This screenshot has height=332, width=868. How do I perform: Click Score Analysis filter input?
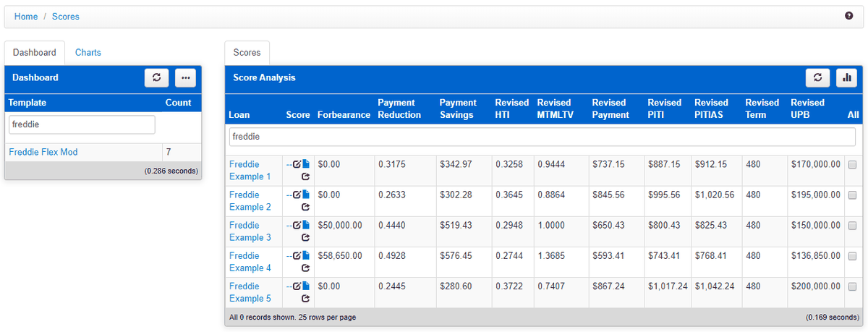pyautogui.click(x=542, y=137)
